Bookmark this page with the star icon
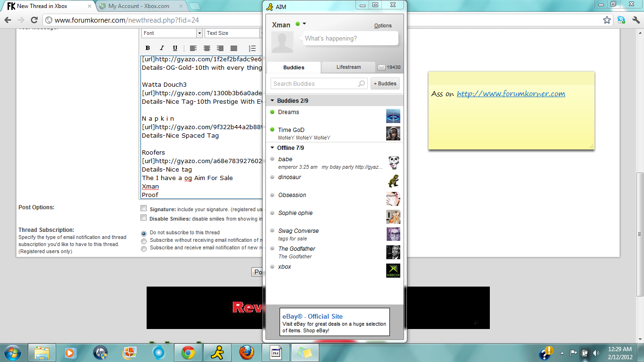Viewport: 644px width, 362px height. click(x=607, y=20)
